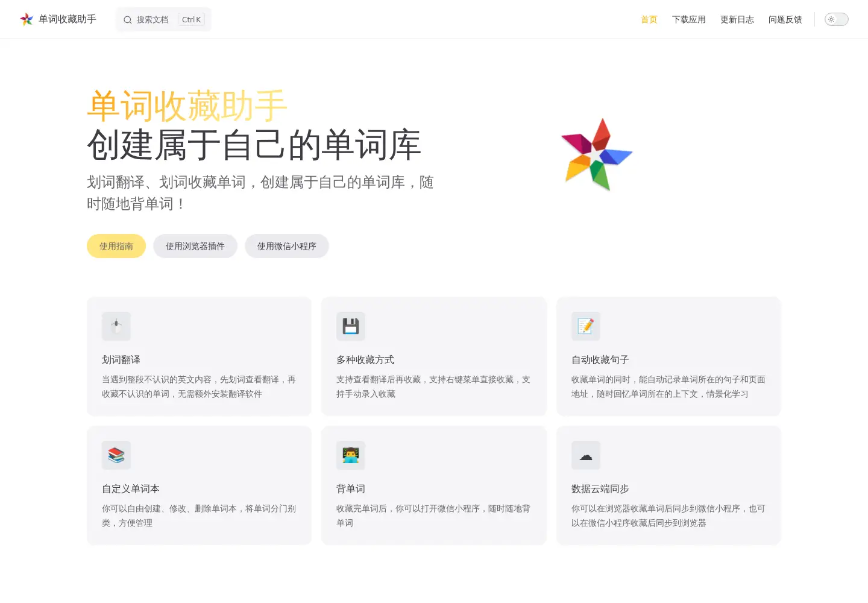Click the floppy disk icon on 多种收藏方式 card
This screenshot has height=603, width=868.
[351, 326]
